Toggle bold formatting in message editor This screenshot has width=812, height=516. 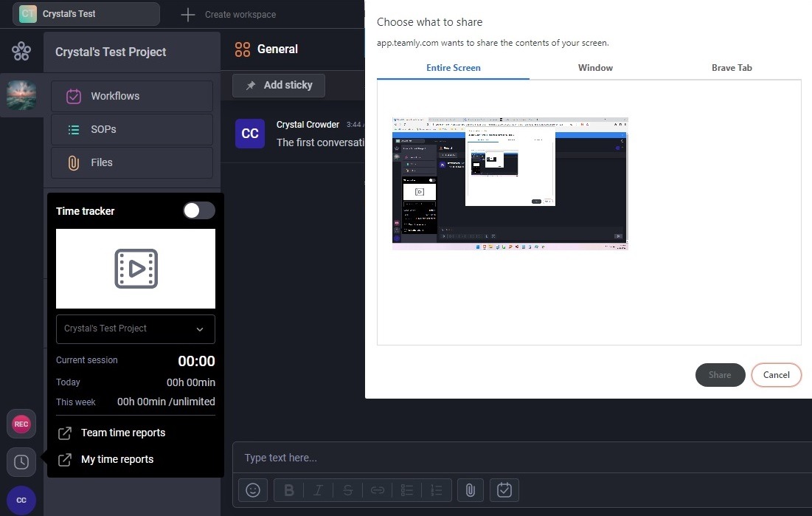point(289,490)
